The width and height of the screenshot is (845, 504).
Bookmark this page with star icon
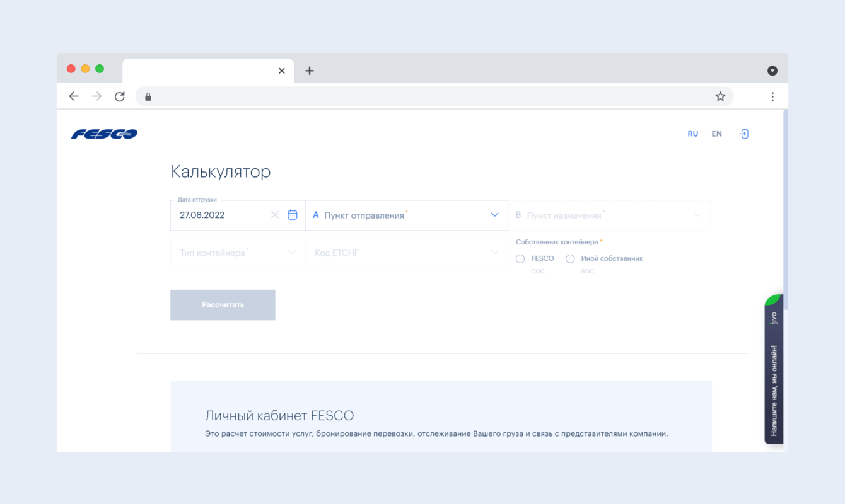[x=720, y=96]
